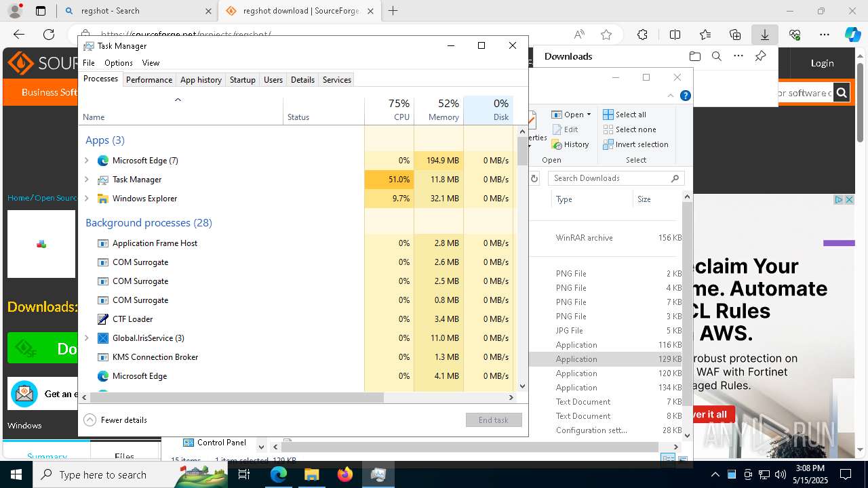Click the Microsoft Edge app icon in process list
The height and width of the screenshot is (488, 868).
point(103,161)
